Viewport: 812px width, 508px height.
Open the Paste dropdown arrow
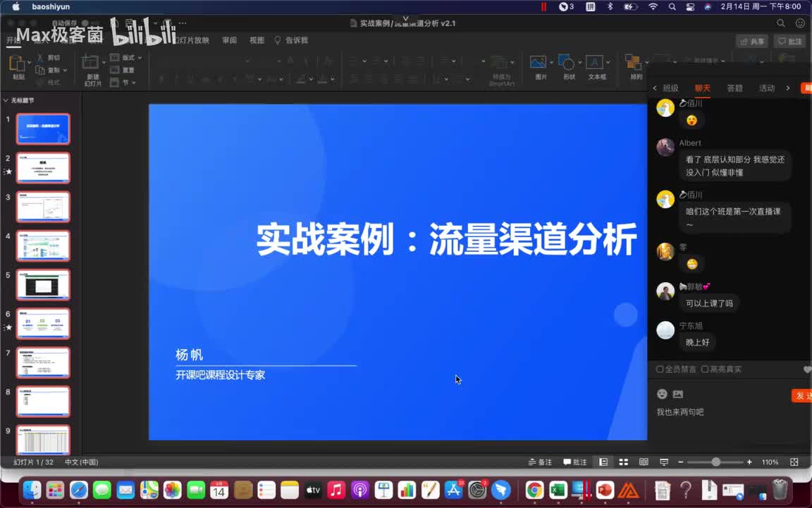tap(29, 62)
